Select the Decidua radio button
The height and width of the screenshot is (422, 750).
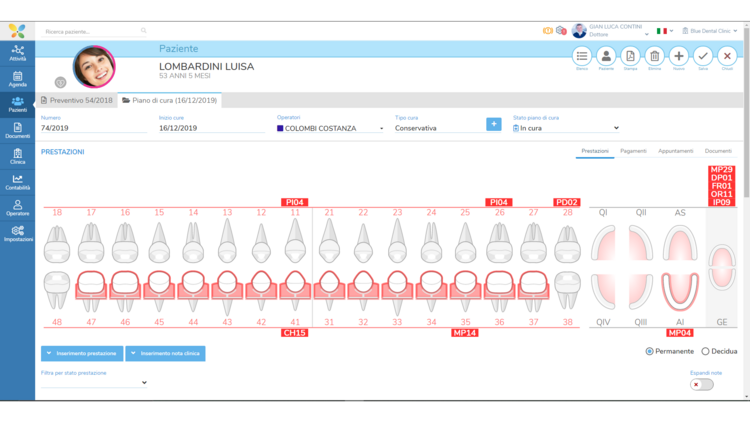[x=705, y=352]
